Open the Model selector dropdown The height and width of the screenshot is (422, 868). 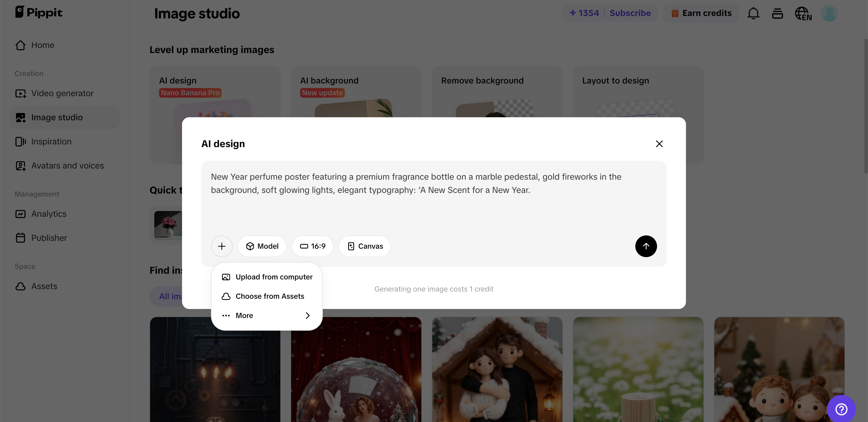(x=262, y=246)
